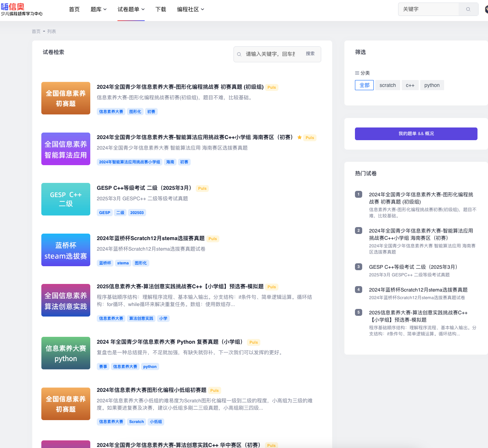The height and width of the screenshot is (448, 488).
Task: Open 算法创意实践C++ 华中赛区（初赛）title
Action: [x=179, y=445]
